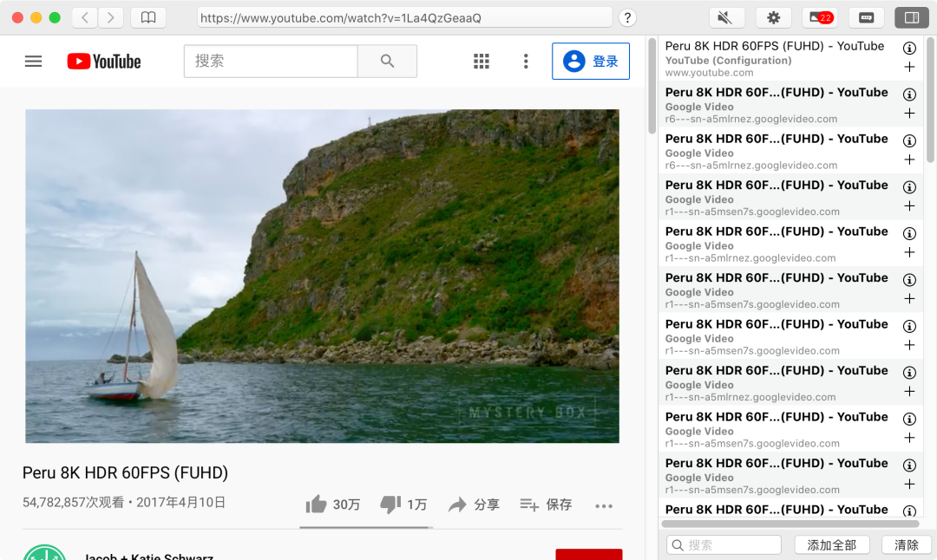Go back with the left arrow button

click(x=84, y=17)
